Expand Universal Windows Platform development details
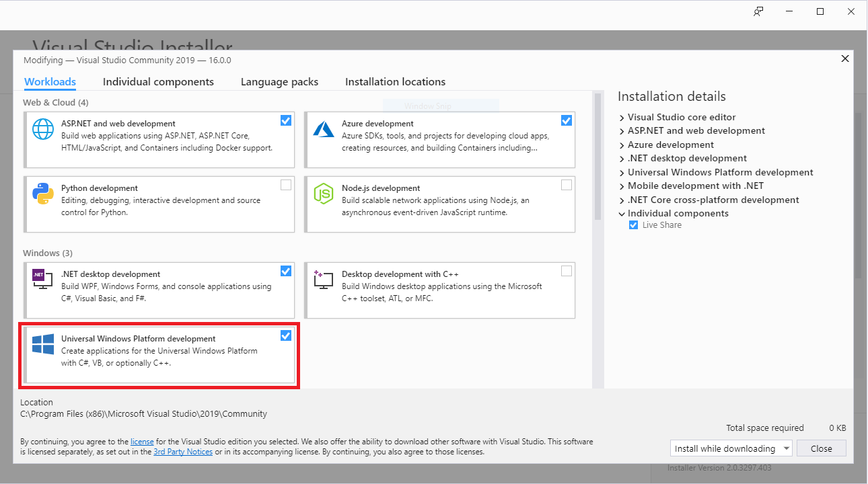 [622, 173]
